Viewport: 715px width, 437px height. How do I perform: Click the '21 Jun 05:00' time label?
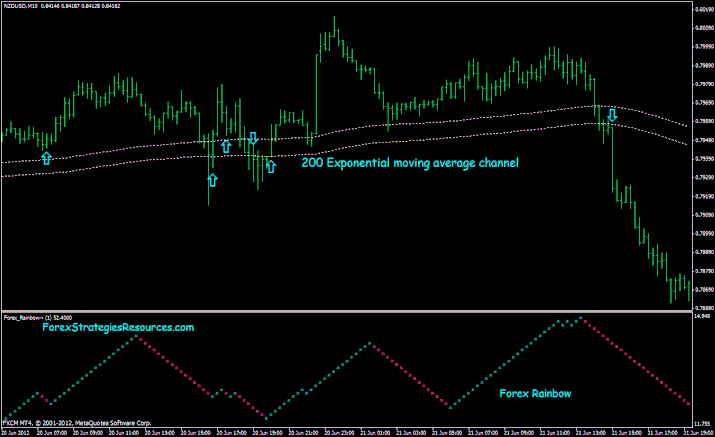[x=447, y=432]
